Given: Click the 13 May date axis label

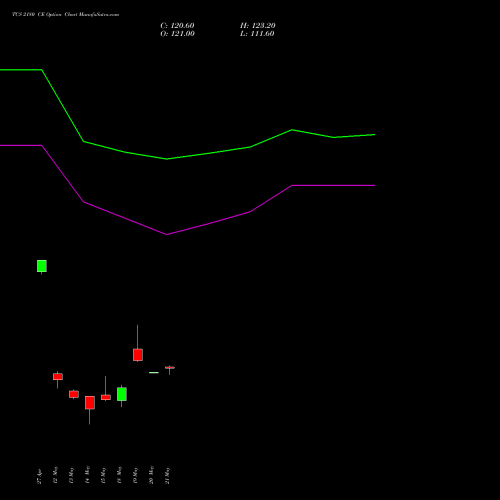Looking at the screenshot, I should point(71,475).
